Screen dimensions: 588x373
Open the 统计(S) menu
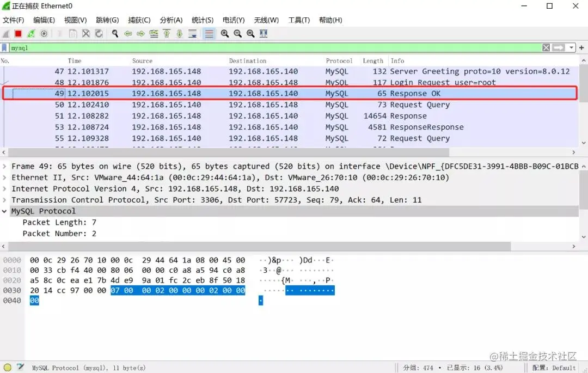click(203, 20)
